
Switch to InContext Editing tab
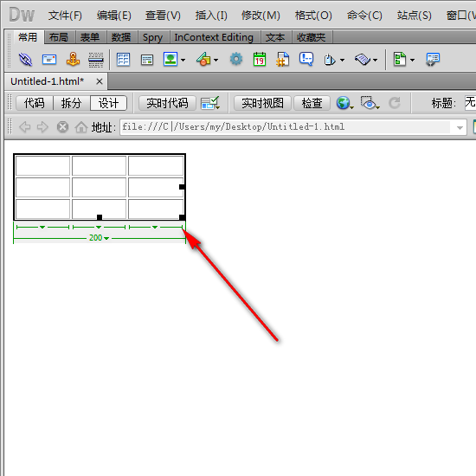pos(214,37)
